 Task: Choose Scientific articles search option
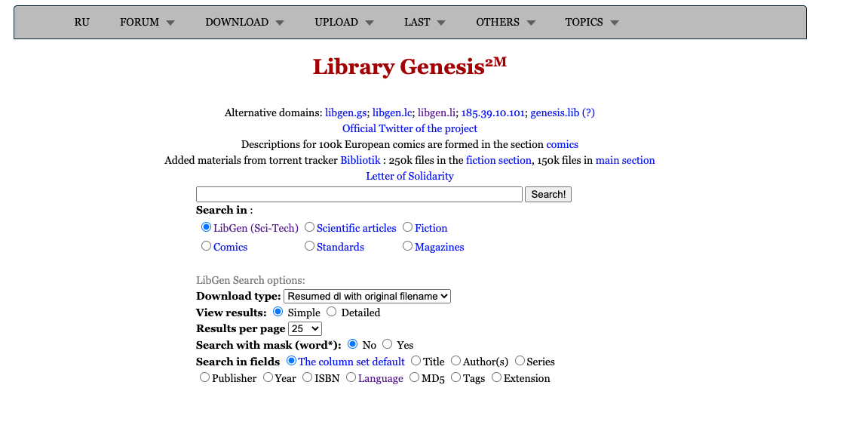coord(310,227)
